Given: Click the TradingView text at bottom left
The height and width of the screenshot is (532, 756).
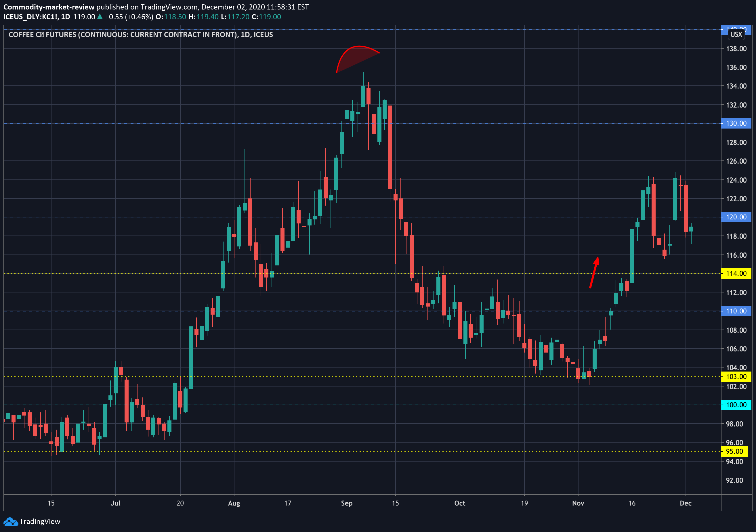Looking at the screenshot, I should [x=40, y=521].
